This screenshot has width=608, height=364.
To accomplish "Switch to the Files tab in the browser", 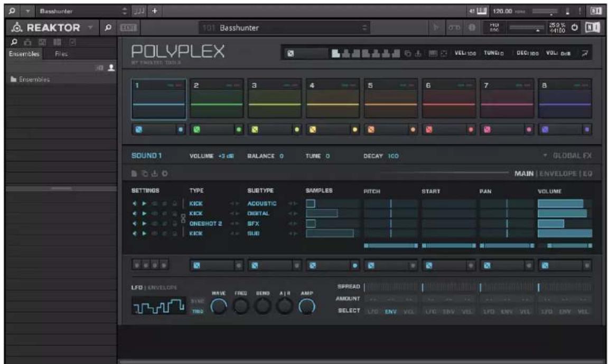I will coord(61,54).
